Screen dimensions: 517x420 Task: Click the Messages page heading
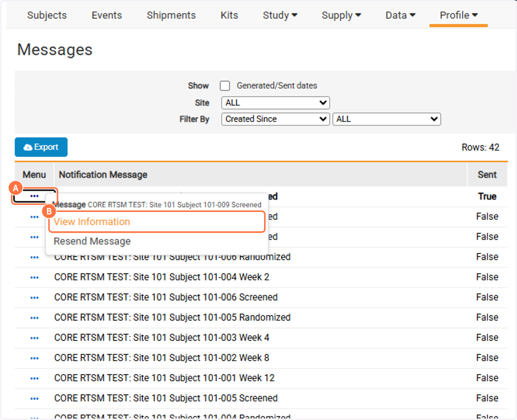click(55, 50)
